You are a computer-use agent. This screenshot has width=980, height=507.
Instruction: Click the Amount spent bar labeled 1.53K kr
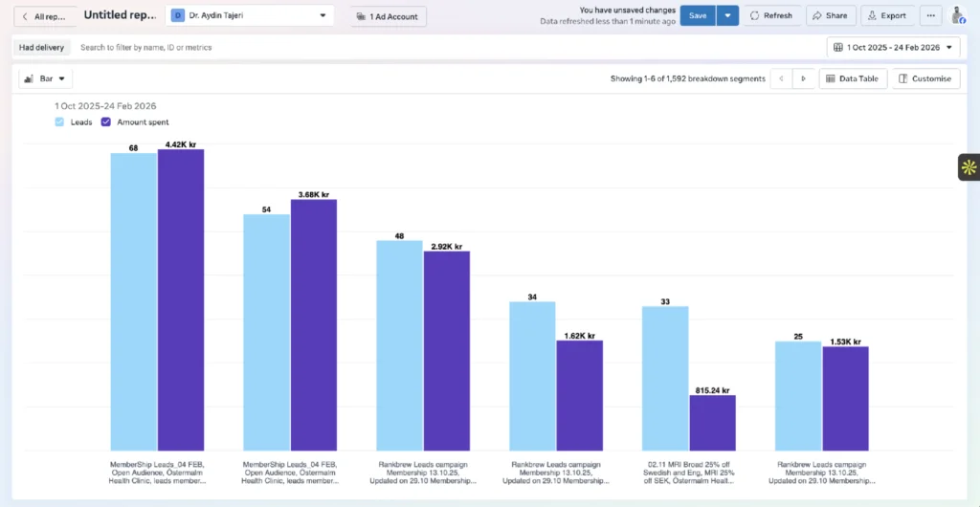[x=845, y=398]
